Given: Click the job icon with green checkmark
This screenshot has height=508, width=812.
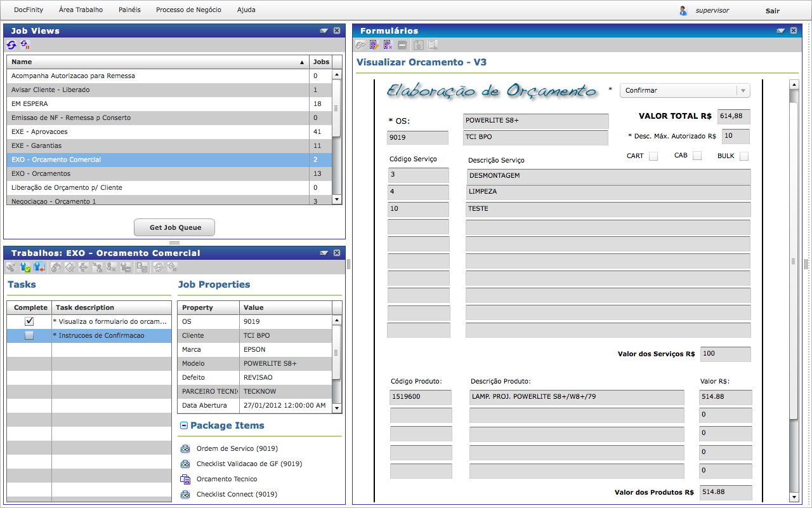Looking at the screenshot, I should [25, 267].
